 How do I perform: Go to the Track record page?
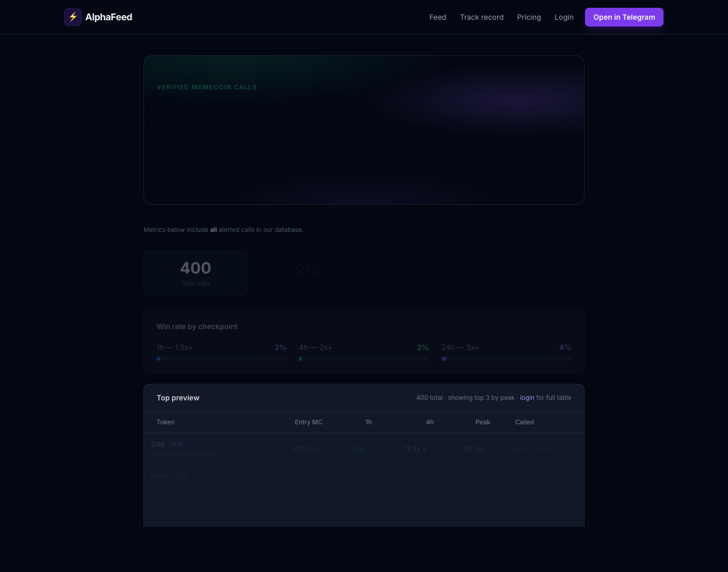[482, 17]
